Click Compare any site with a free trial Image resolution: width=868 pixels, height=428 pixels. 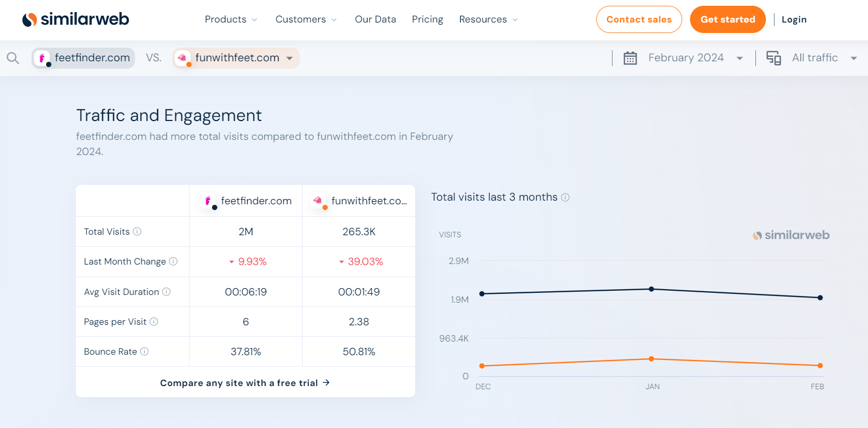click(245, 382)
